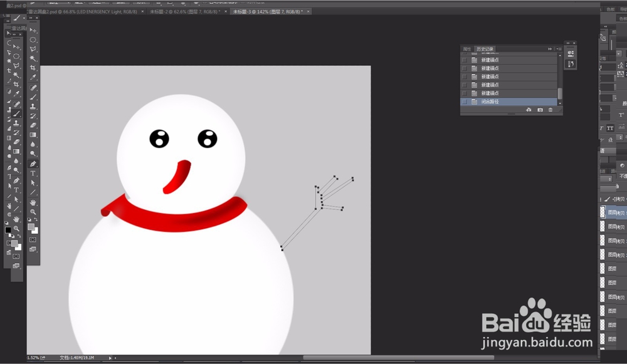Select Polygonal Lasso tool in single-column toolbar
627x364 pixels.
[x=33, y=49]
